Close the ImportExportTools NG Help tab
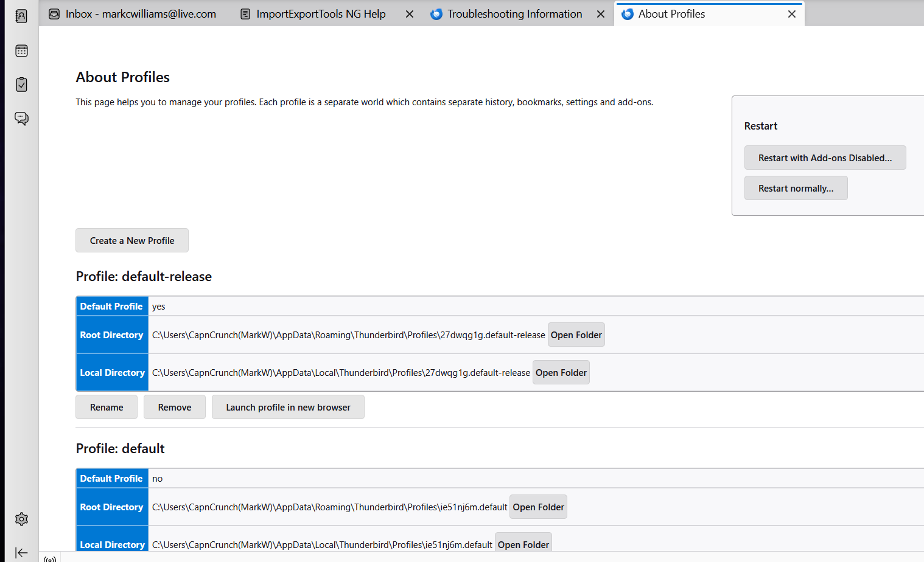 (x=410, y=14)
